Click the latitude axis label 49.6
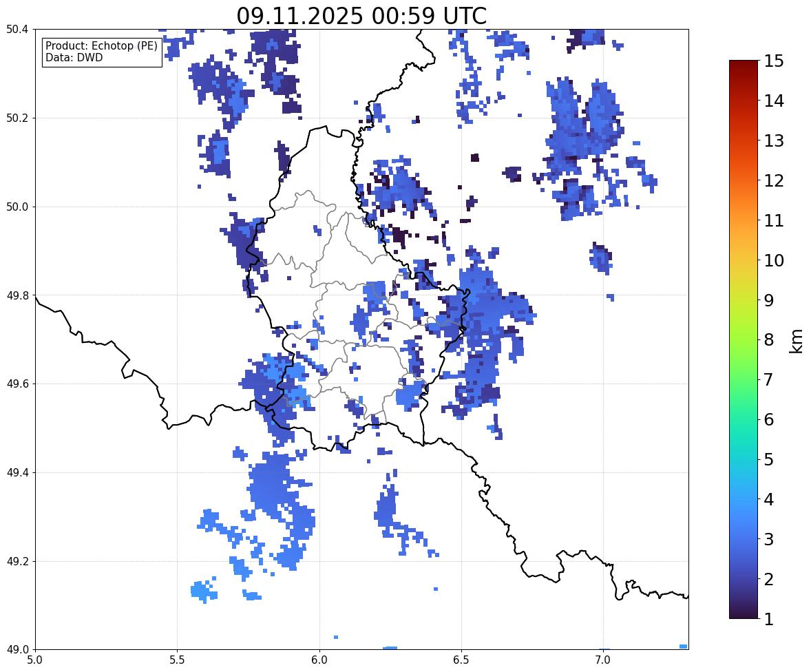 (x=17, y=384)
